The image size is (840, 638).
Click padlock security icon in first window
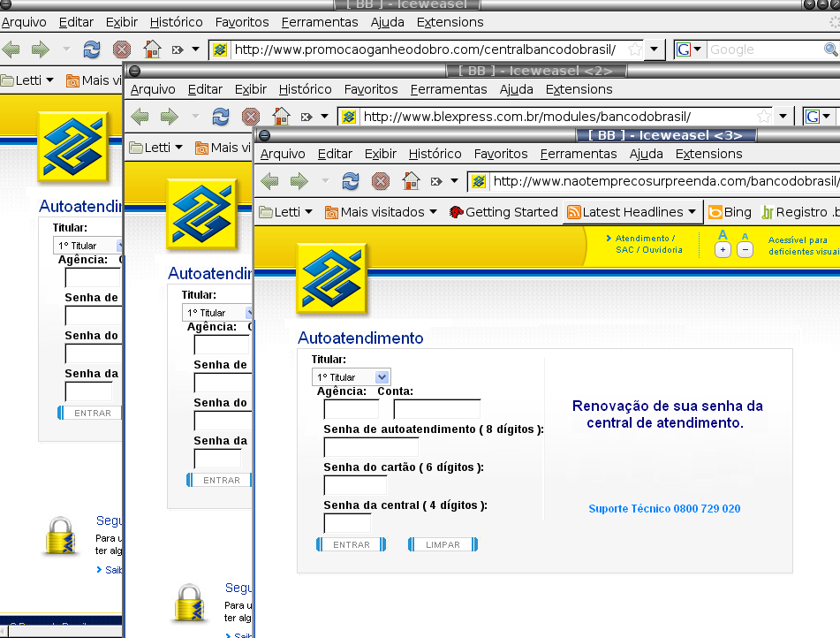point(60,536)
